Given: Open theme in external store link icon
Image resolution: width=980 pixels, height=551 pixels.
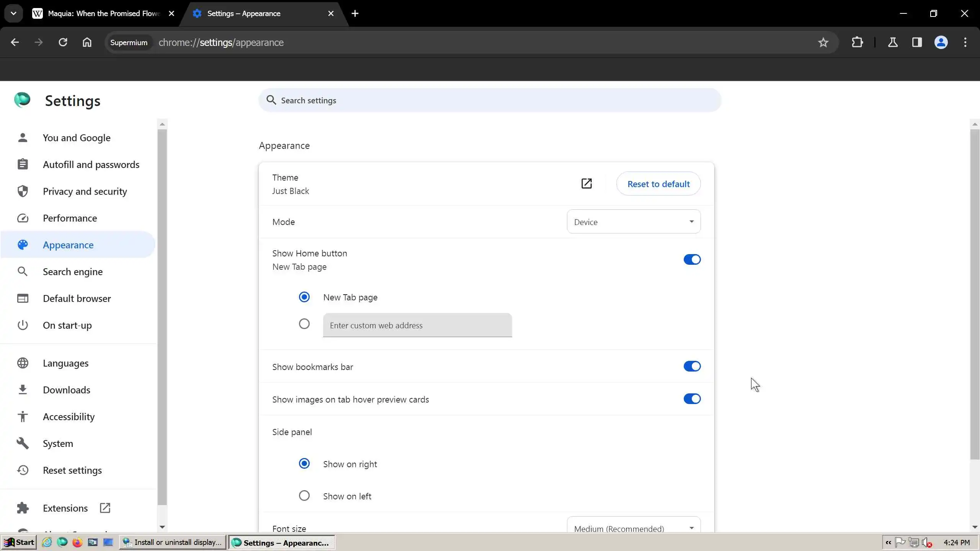Looking at the screenshot, I should tap(586, 184).
